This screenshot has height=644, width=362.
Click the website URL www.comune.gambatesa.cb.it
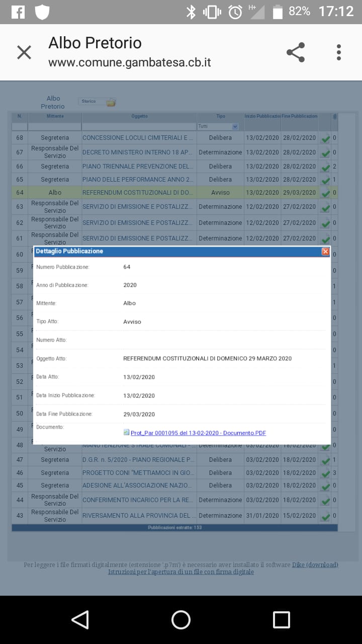point(130,63)
